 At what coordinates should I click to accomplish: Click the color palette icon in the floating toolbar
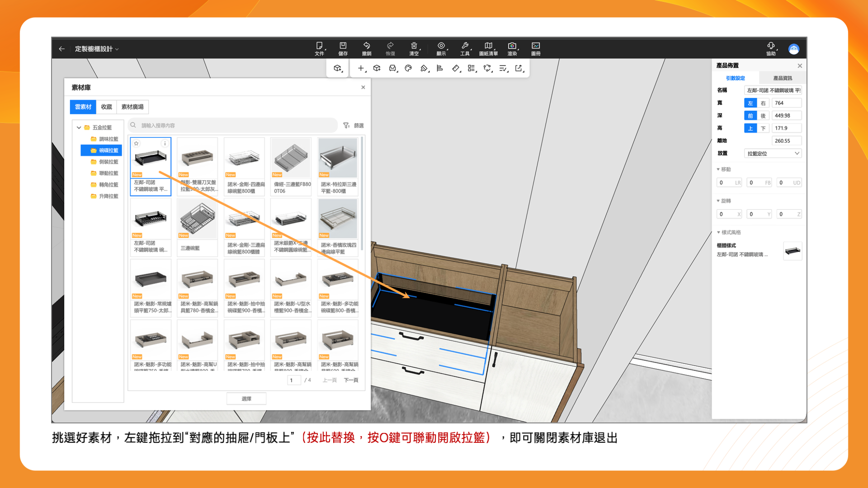click(x=408, y=68)
